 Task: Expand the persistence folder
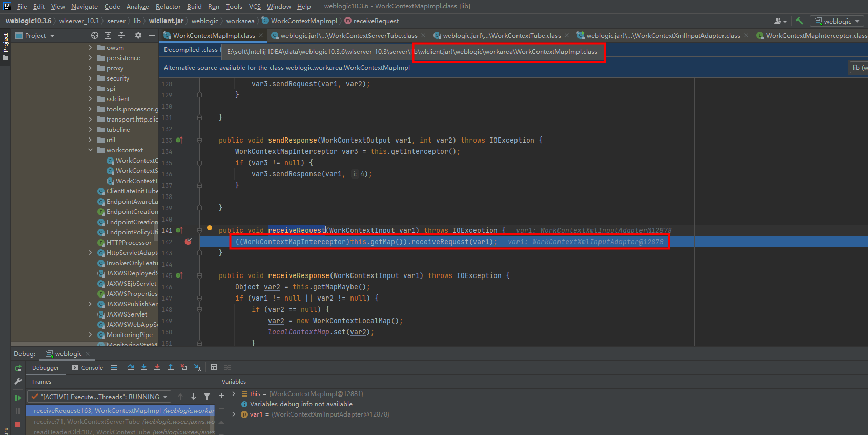pyautogui.click(x=90, y=57)
